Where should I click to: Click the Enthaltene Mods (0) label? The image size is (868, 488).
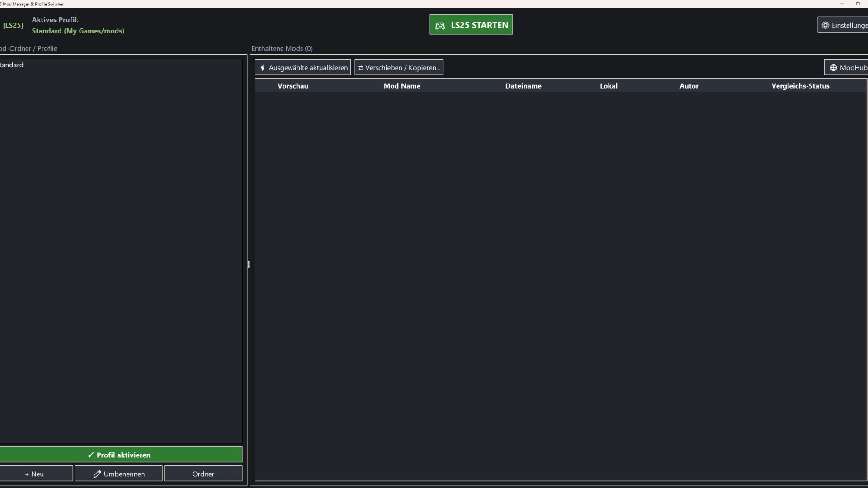click(282, 48)
